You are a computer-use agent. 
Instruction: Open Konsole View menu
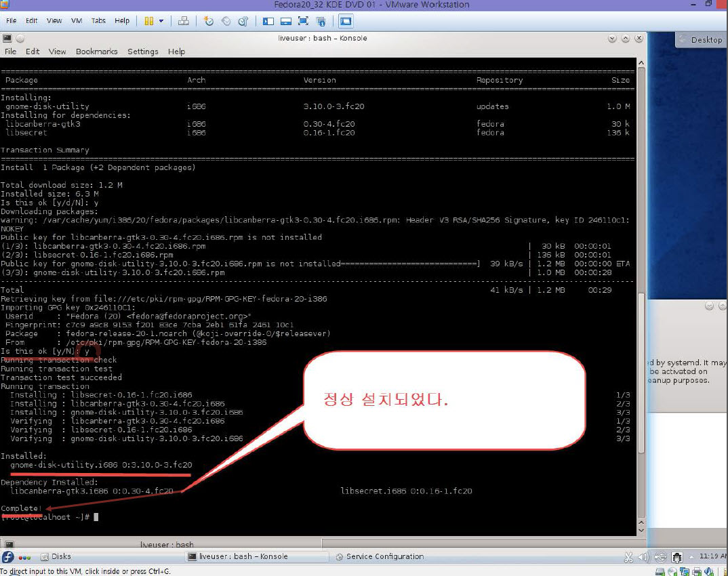click(x=57, y=52)
